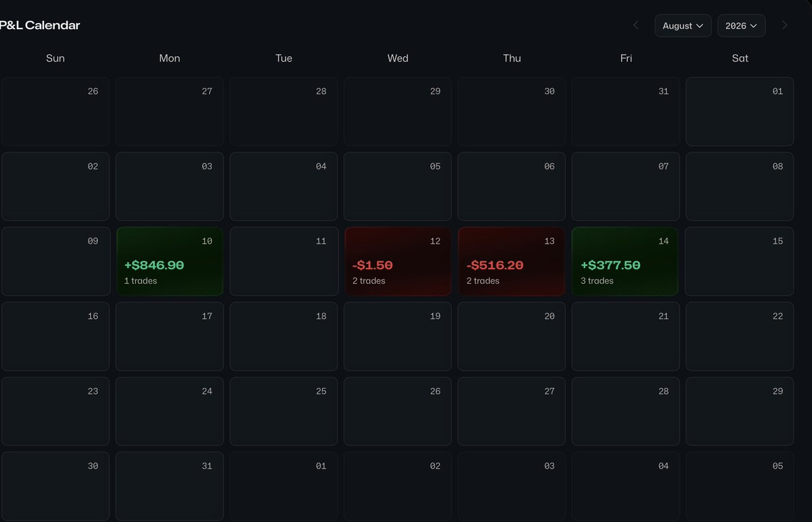Open the August 14 cell showing +$377.50

click(x=625, y=261)
